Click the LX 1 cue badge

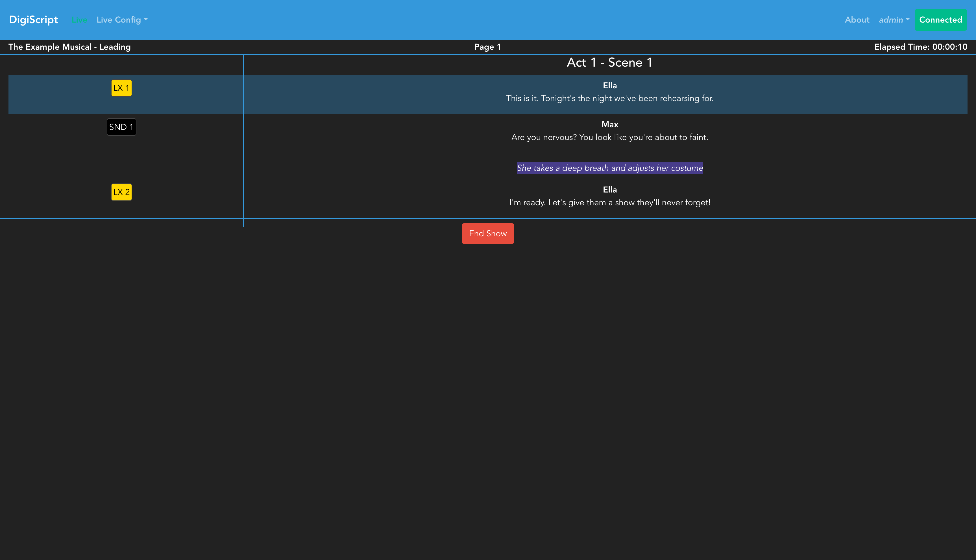point(121,88)
